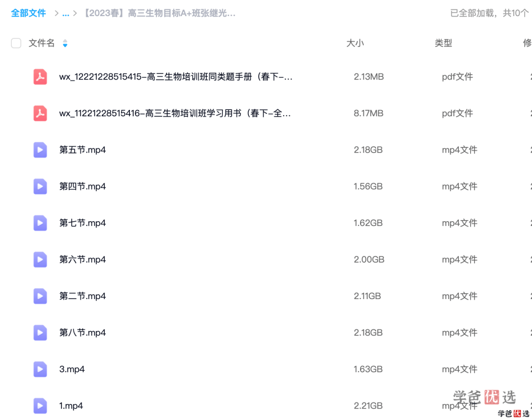This screenshot has width=532, height=419.
Task: Click the mp4文件 type in the 第五节 row
Action: click(x=460, y=150)
